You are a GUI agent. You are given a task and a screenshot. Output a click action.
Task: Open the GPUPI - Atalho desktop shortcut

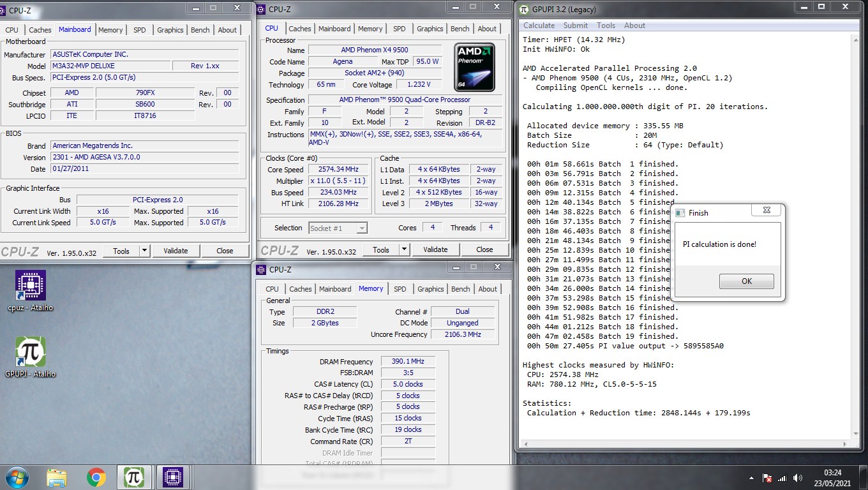coord(30,357)
